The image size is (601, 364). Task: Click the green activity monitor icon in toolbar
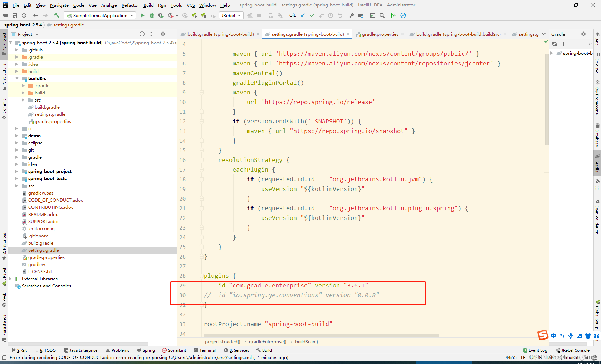394,15
